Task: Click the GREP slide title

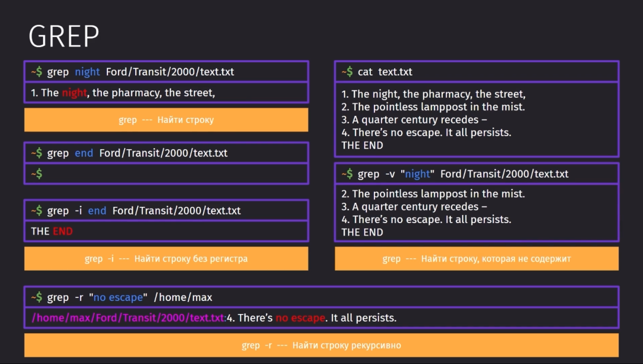Action: tap(64, 36)
